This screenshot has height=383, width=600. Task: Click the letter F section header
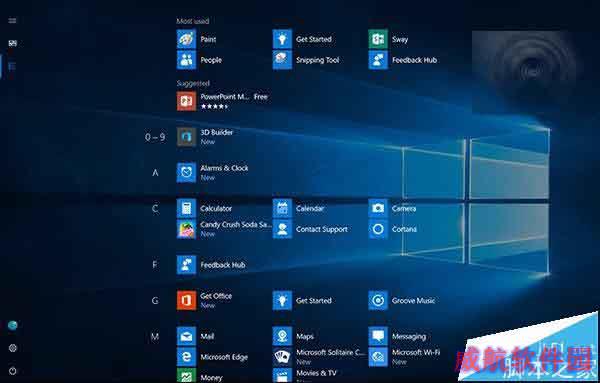coord(155,265)
